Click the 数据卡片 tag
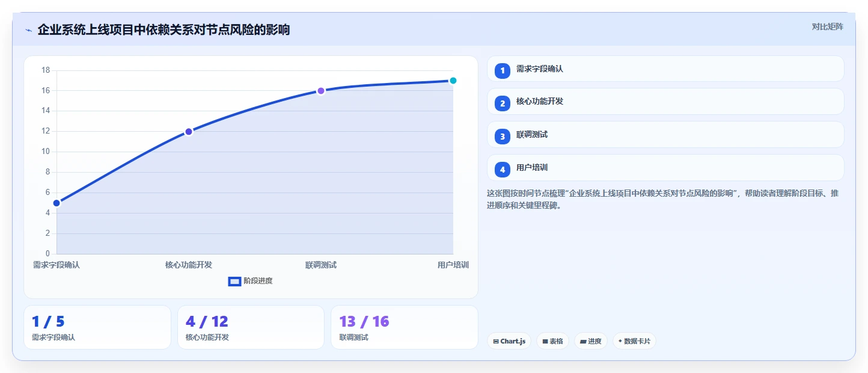Screen dimensions: 868x373 [x=634, y=341]
